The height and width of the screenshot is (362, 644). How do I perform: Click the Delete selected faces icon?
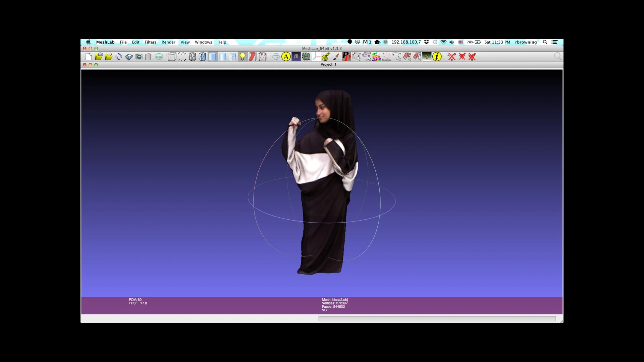[462, 57]
